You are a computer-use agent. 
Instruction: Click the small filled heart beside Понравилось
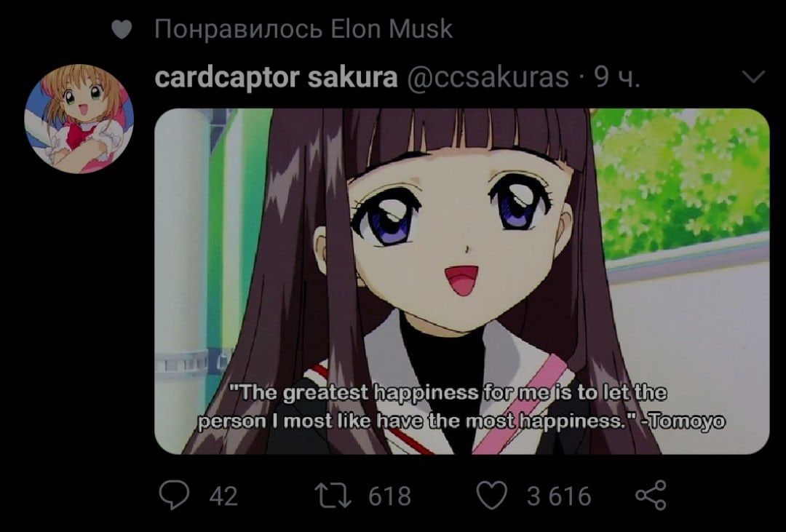tap(121, 30)
